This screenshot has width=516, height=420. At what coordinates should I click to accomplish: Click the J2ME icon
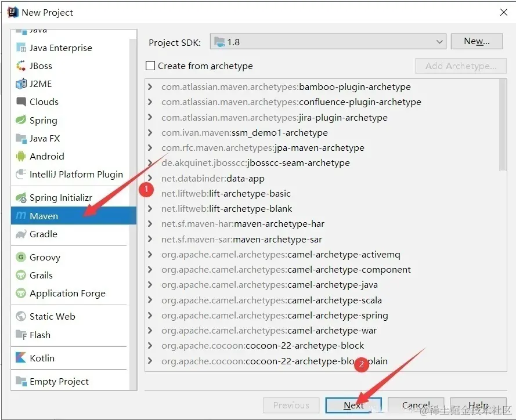tap(21, 84)
